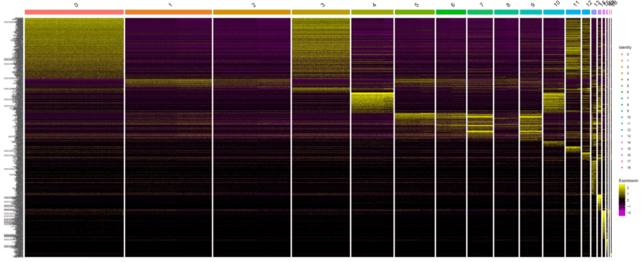Click the heatmap panel under cluster 0
Screen dimensions: 644x262
tap(74, 138)
